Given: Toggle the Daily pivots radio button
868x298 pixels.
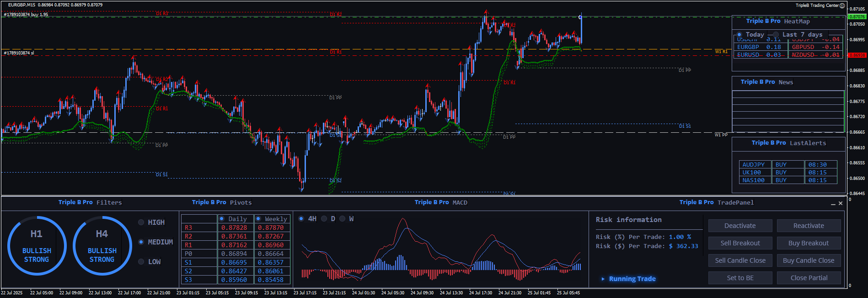Looking at the screenshot, I should click(x=222, y=219).
